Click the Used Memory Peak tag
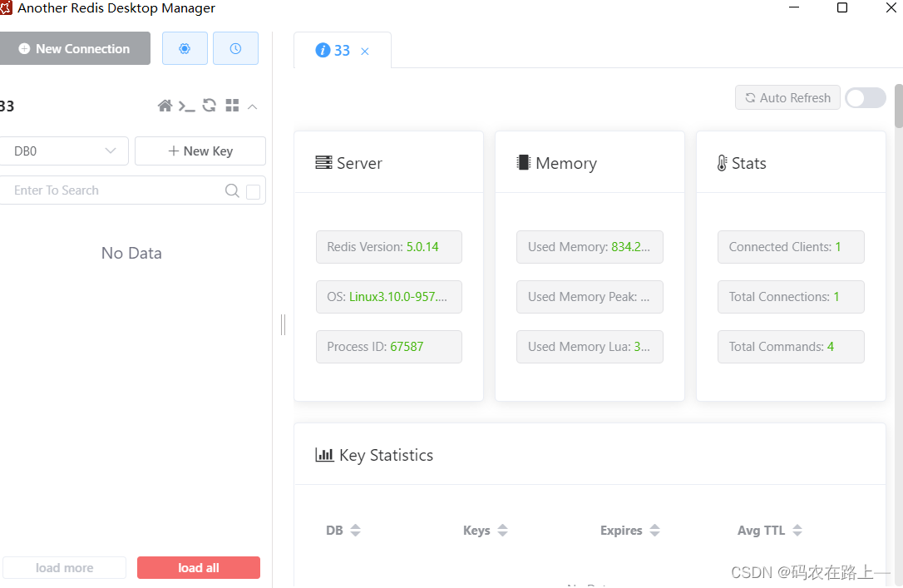The width and height of the screenshot is (903, 588). pos(590,297)
